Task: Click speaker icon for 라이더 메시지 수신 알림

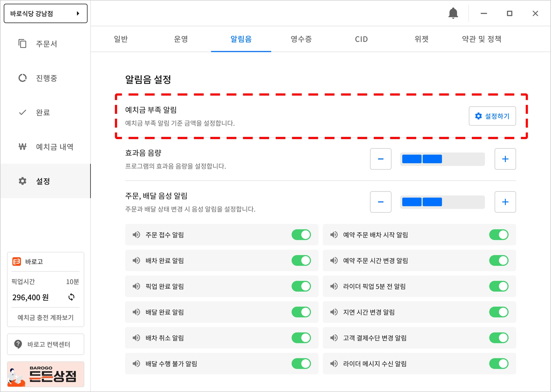Action: click(x=334, y=363)
